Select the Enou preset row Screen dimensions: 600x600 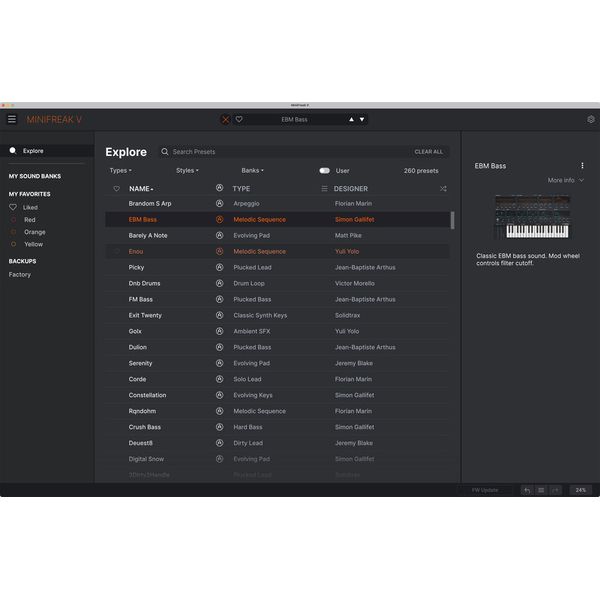277,251
